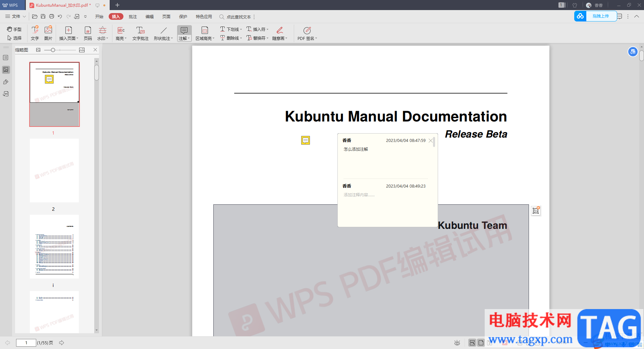Click the 拖拽上传 upload button
Screen dimensions: 644x349
click(601, 16)
